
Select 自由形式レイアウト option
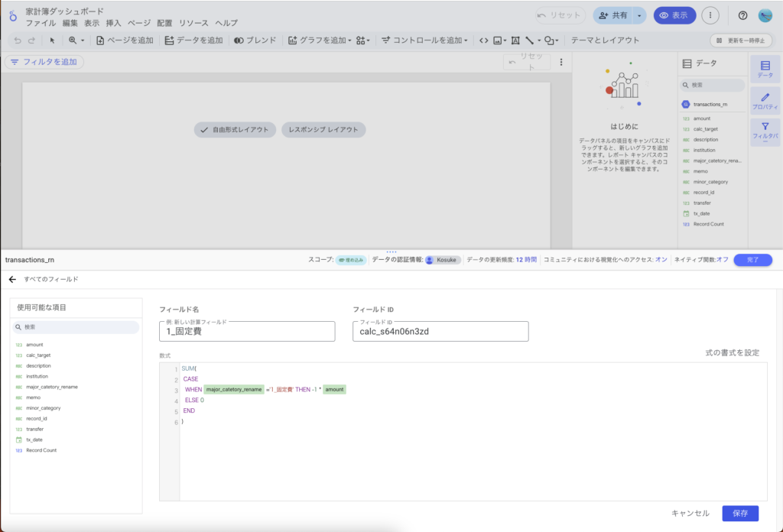pyautogui.click(x=235, y=130)
